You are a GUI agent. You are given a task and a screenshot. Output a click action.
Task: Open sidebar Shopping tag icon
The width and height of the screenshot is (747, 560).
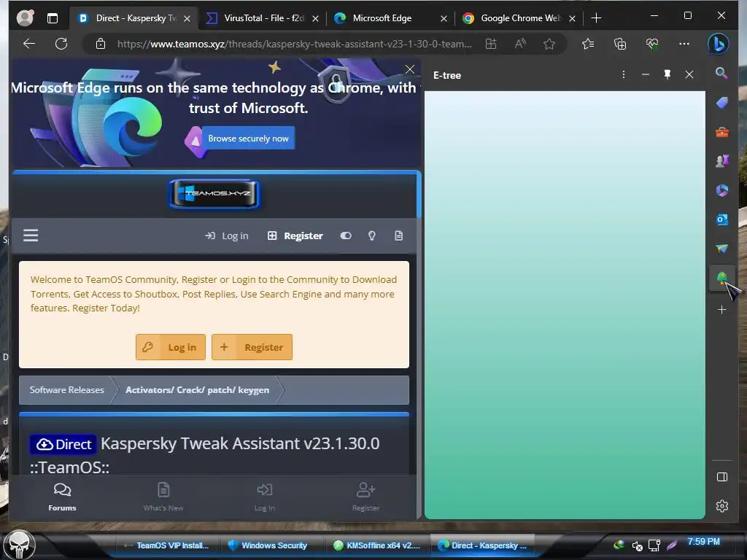(721, 102)
